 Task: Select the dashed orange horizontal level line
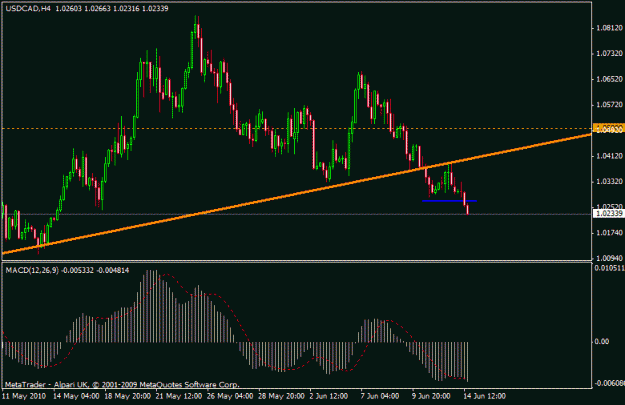point(297,128)
